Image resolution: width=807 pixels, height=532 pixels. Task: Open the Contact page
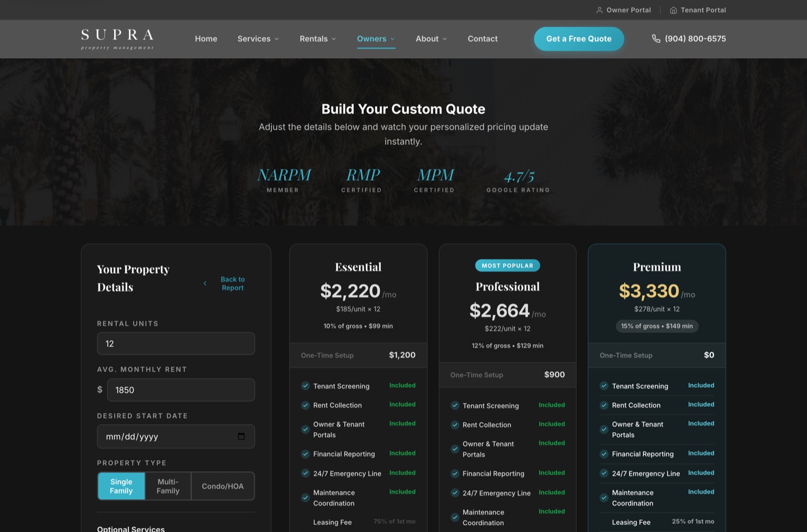pos(482,39)
